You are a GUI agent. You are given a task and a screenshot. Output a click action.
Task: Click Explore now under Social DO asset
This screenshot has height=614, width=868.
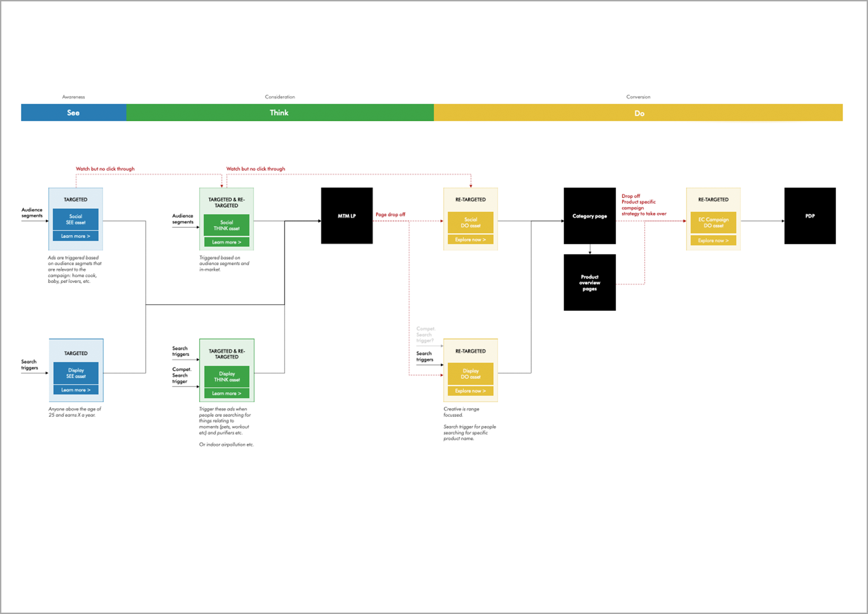coord(470,240)
